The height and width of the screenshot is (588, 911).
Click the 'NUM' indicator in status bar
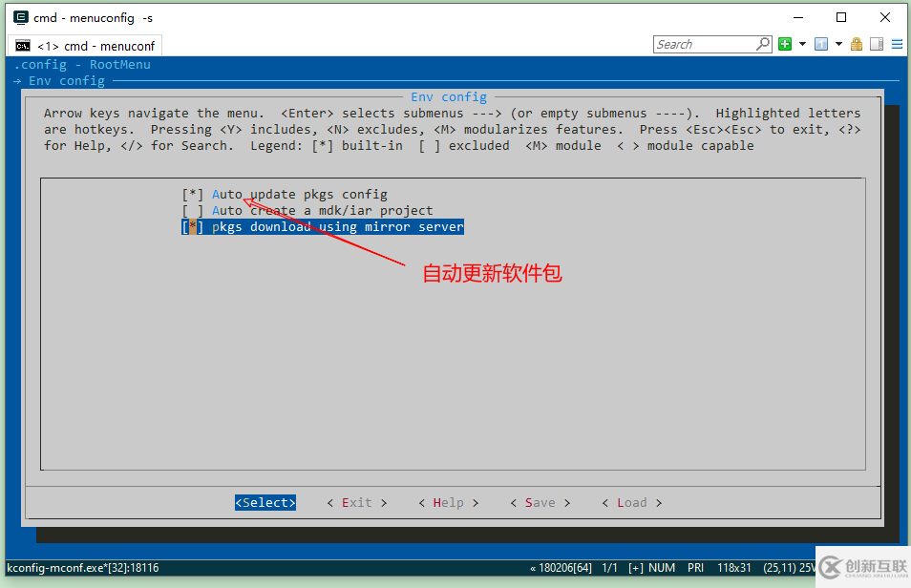[662, 568]
